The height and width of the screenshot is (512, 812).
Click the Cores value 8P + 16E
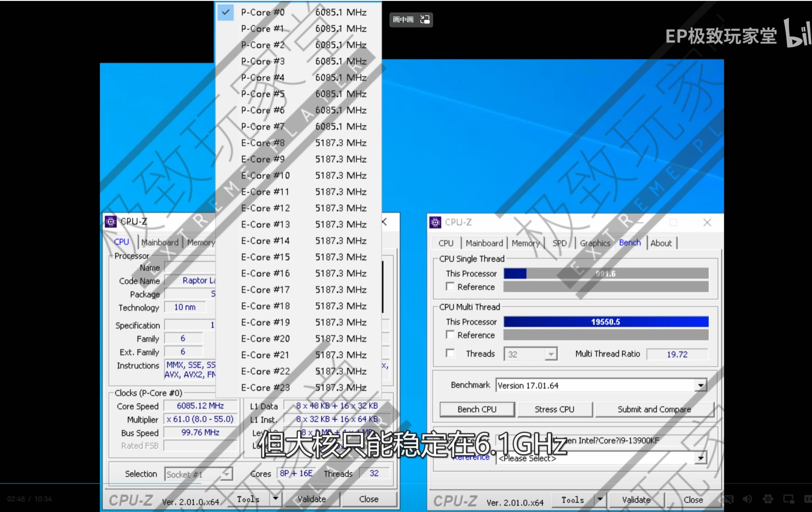pos(296,473)
